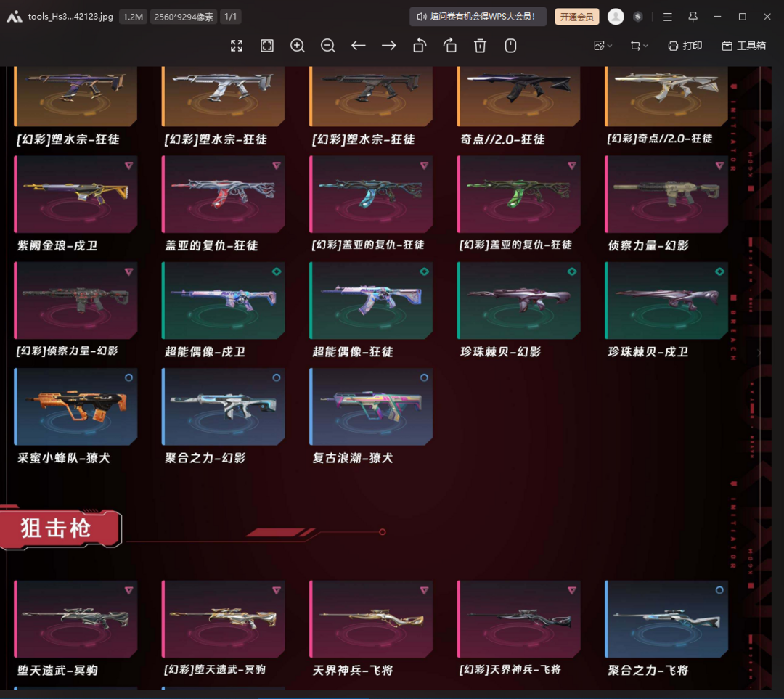Delete the image with the trash can icon
Viewport: 784px width, 699px height.
[x=480, y=46]
